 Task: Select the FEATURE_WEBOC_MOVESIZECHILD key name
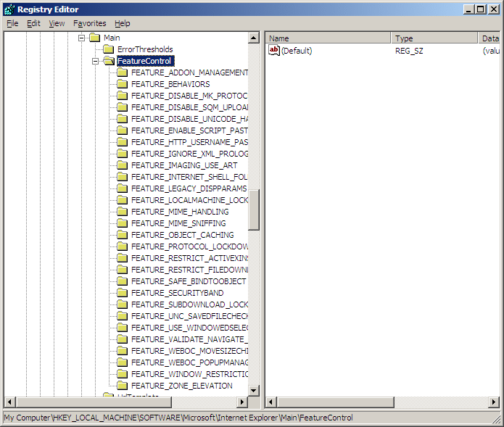coord(189,351)
